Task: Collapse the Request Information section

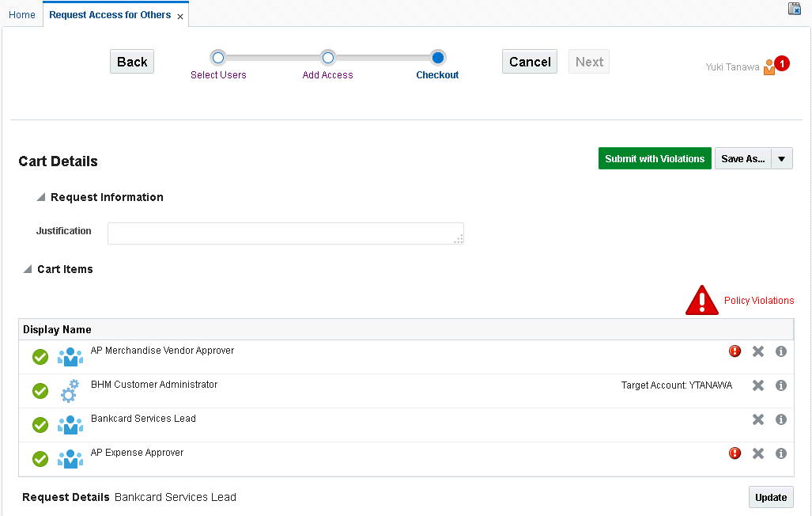Action: pos(41,197)
